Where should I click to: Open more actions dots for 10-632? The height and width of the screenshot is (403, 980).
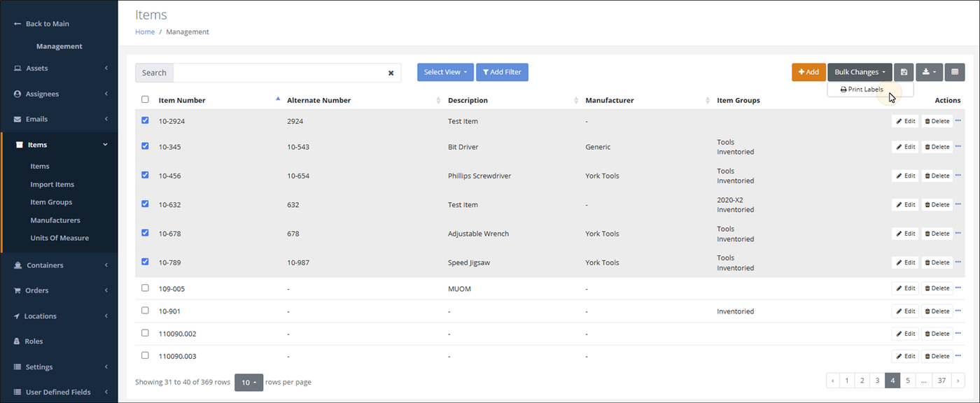click(x=958, y=204)
